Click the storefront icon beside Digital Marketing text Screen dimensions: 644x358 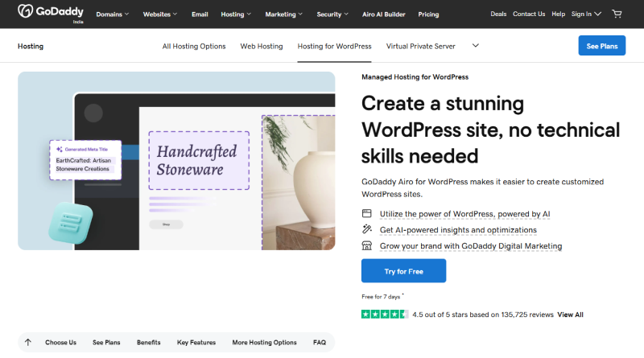(x=367, y=245)
